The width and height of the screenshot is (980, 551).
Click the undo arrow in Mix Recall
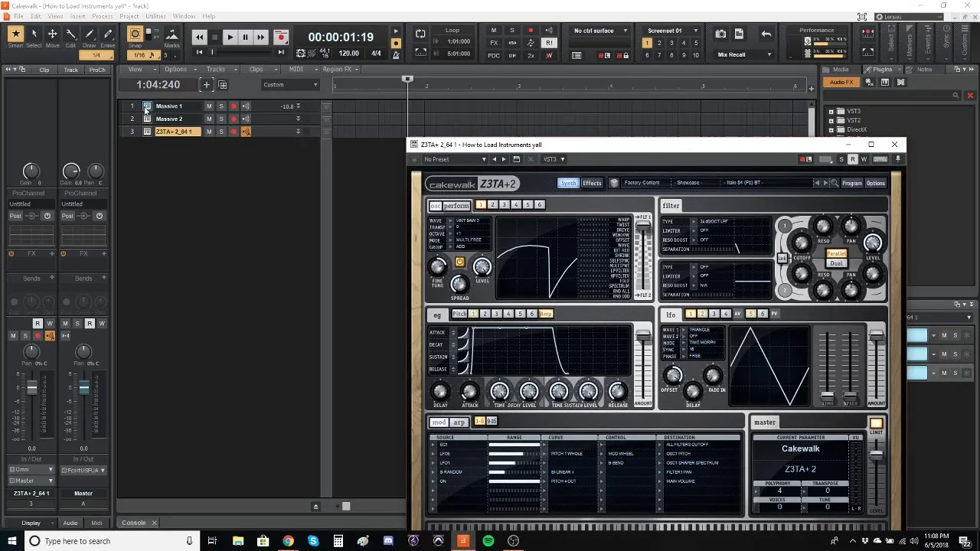click(766, 34)
